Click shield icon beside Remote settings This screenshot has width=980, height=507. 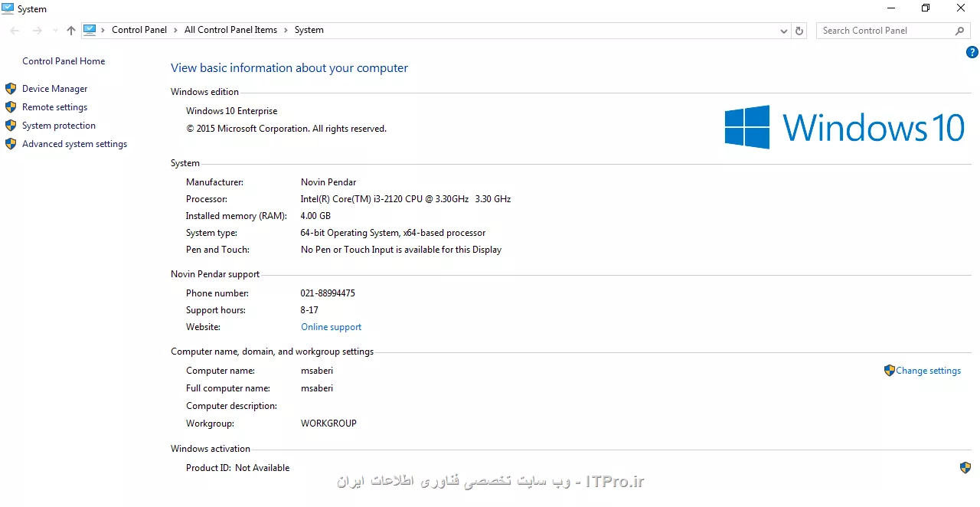11,107
